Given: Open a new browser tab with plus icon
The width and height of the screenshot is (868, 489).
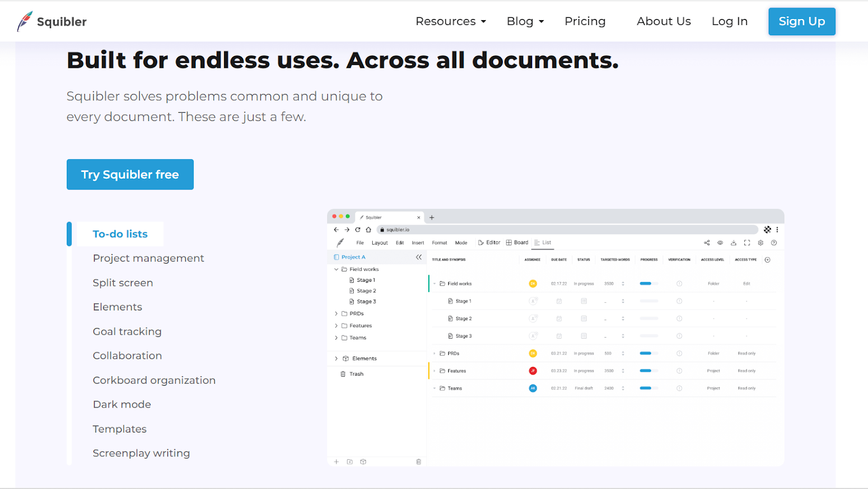Looking at the screenshot, I should [432, 218].
